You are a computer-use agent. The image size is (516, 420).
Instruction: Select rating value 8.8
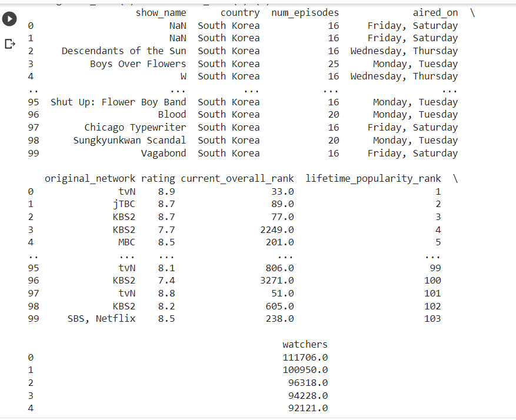pyautogui.click(x=167, y=294)
